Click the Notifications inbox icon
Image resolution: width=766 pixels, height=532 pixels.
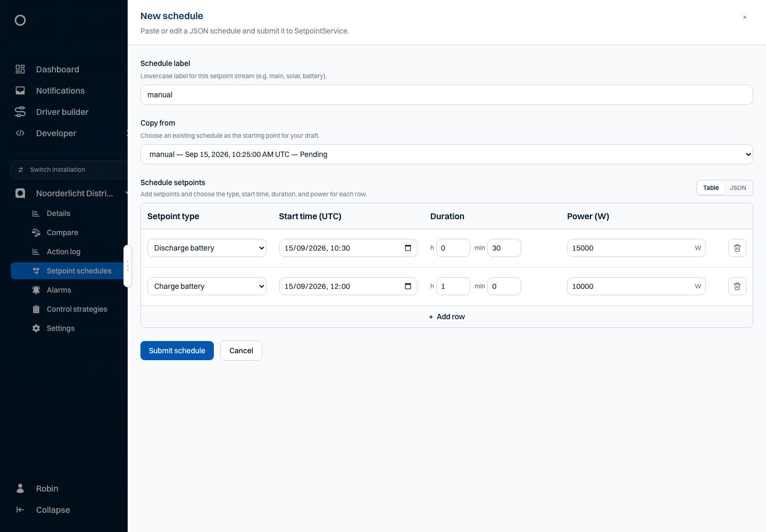(20, 90)
